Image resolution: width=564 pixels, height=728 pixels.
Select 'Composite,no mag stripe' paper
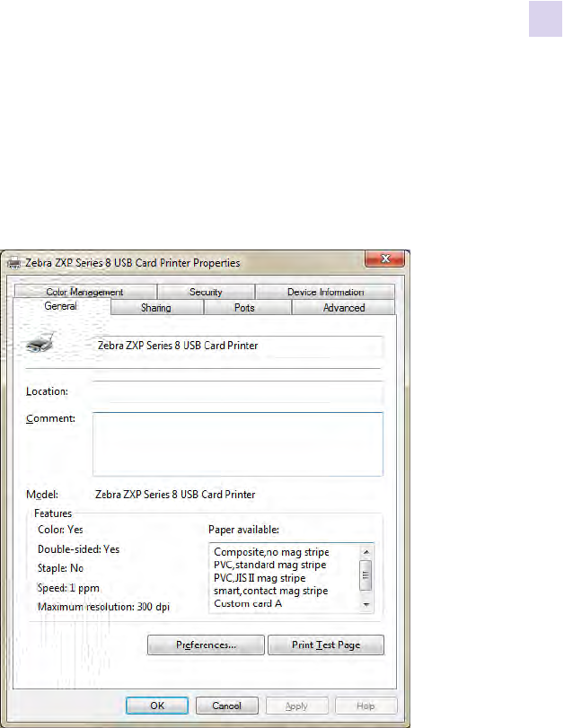point(271,552)
